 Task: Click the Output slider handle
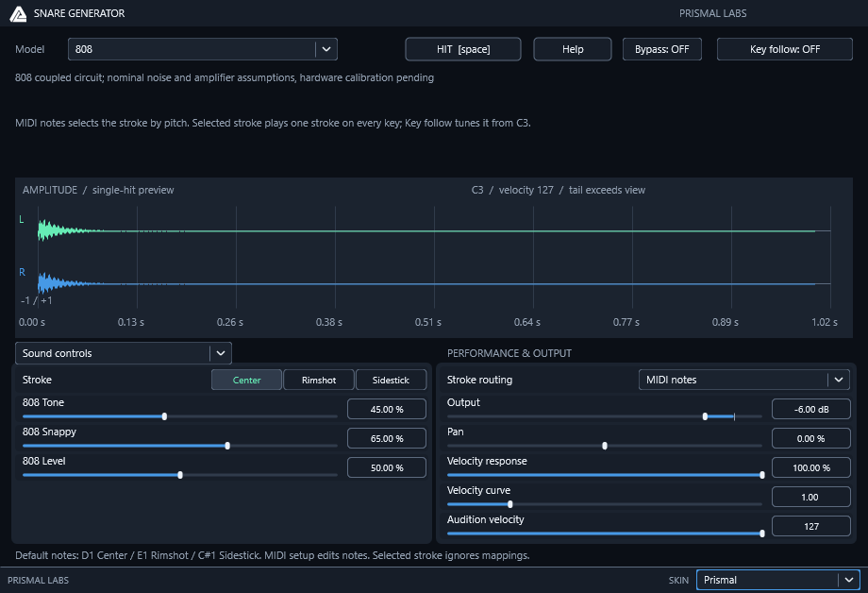click(705, 416)
